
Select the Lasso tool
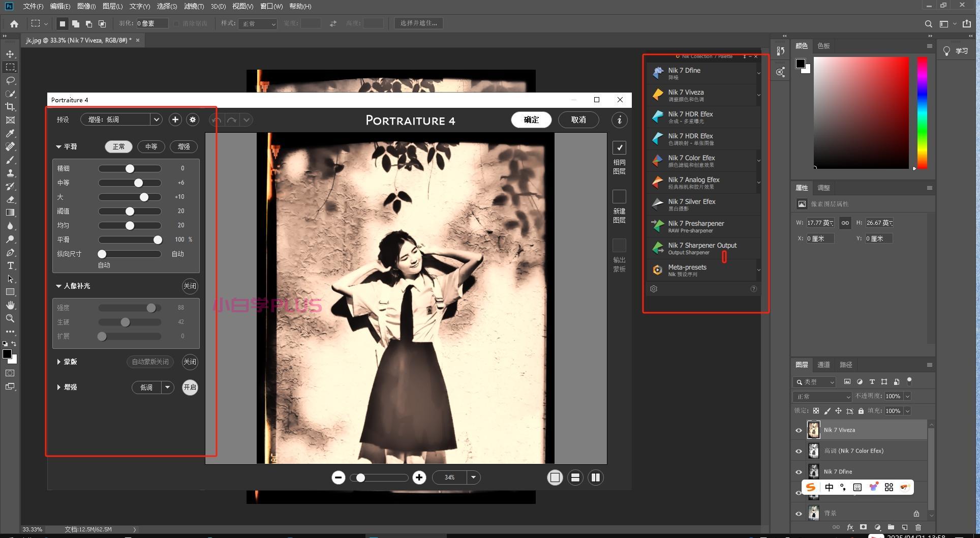[10, 80]
